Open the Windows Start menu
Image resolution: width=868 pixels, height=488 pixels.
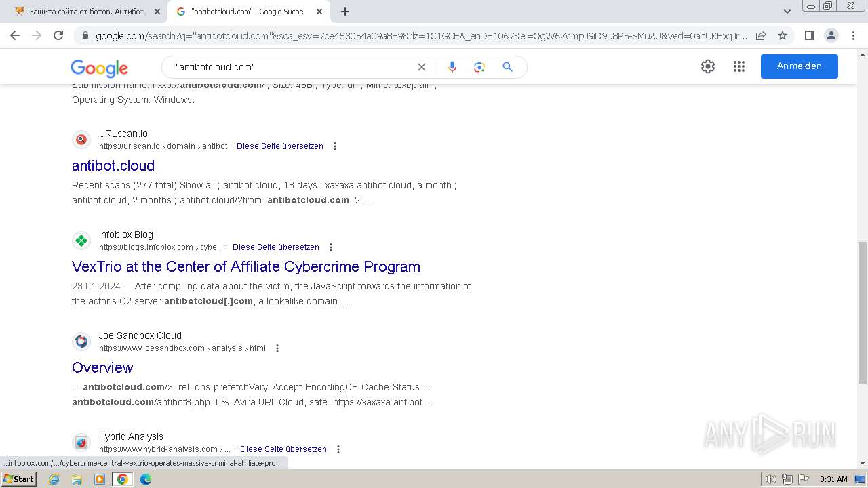[x=19, y=479]
